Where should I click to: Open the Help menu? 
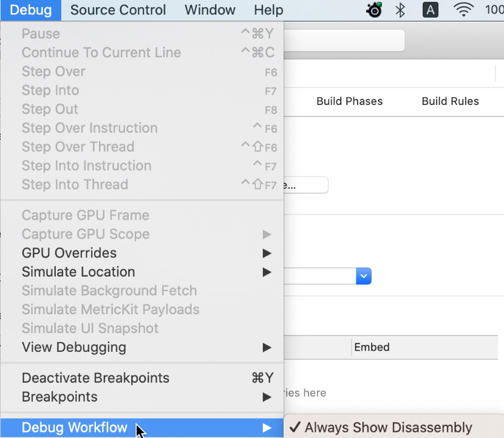tap(268, 10)
